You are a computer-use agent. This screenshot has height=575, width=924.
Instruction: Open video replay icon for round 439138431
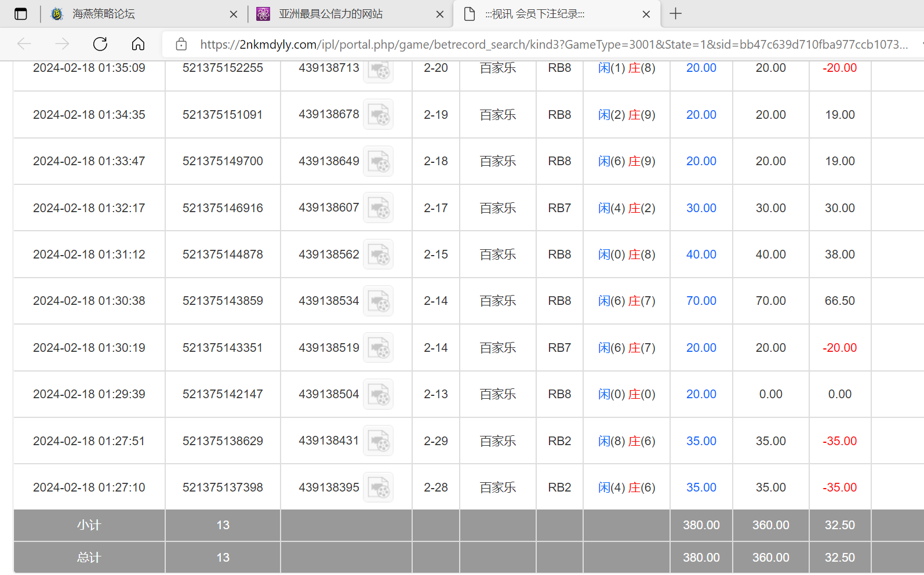[x=378, y=441]
